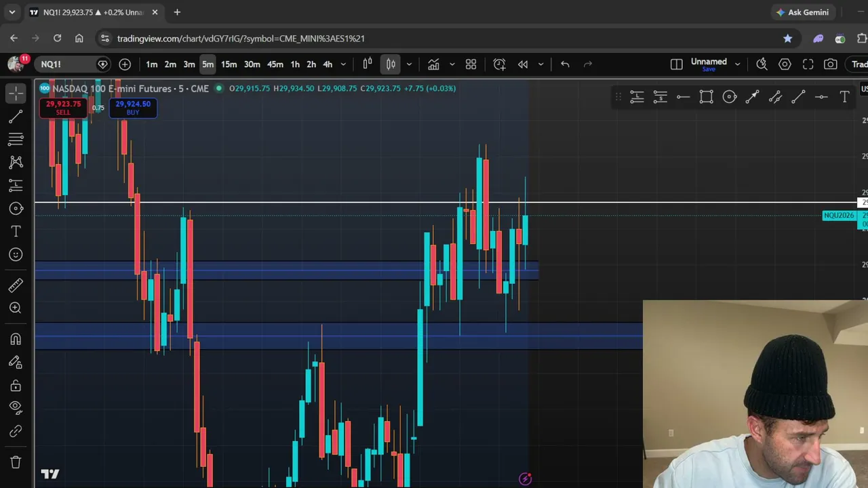Toggle magnet mode for drawings
The width and height of the screenshot is (868, 488).
coord(16,339)
